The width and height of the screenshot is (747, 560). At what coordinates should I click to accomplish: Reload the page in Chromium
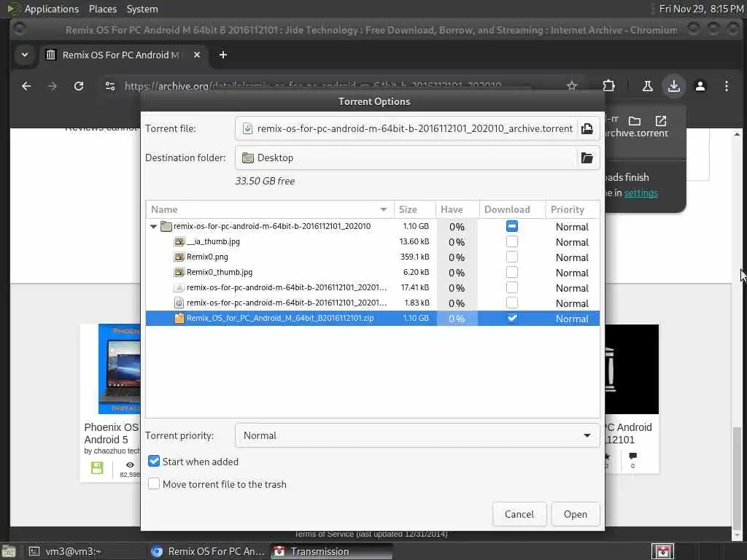(79, 86)
